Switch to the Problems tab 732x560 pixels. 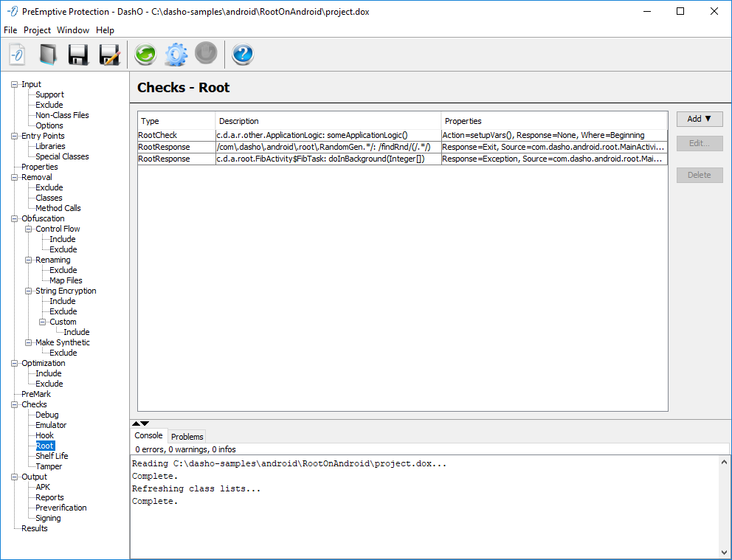pos(187,437)
